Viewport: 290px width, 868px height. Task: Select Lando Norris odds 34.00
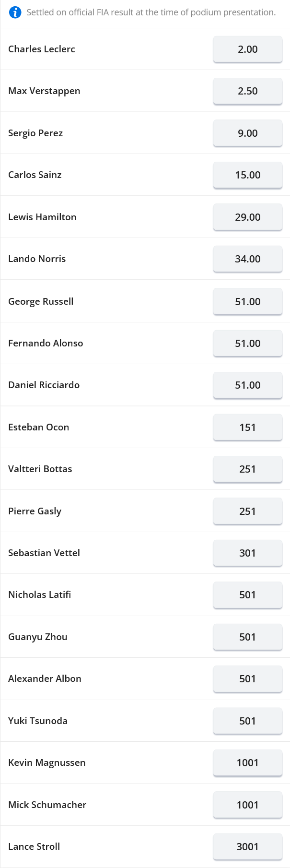247,259
